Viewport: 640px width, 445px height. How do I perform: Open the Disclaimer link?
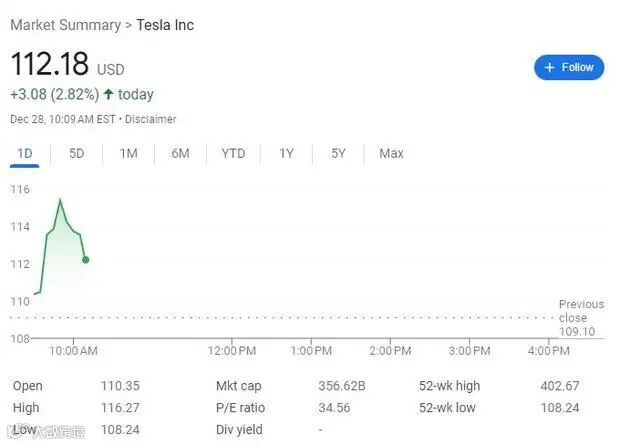tap(151, 119)
